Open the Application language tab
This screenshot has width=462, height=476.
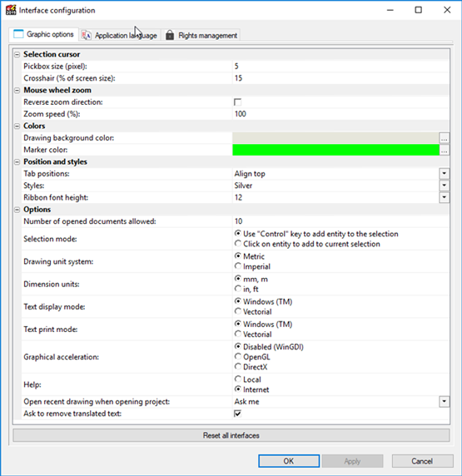[120, 36]
